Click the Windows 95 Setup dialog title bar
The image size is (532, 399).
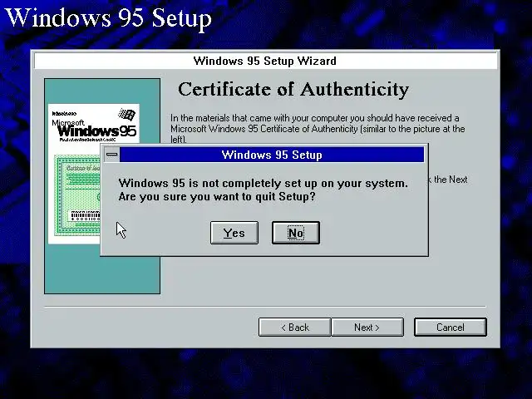pos(272,155)
